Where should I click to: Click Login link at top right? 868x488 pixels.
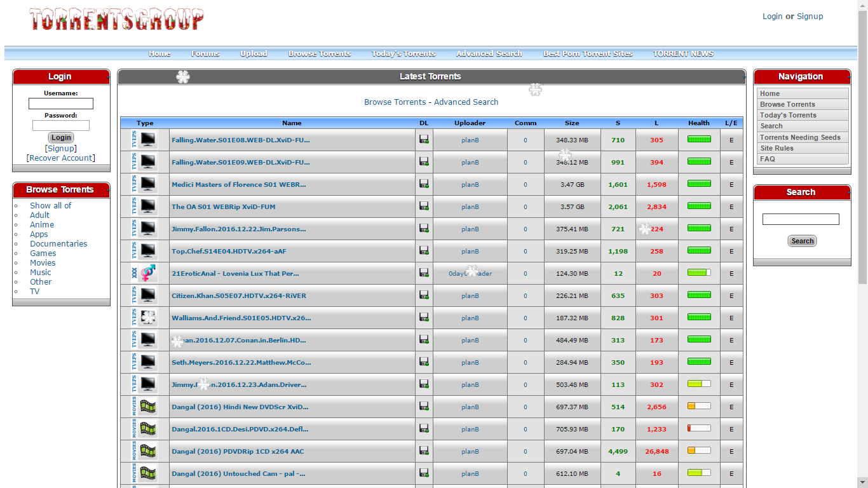[772, 17]
